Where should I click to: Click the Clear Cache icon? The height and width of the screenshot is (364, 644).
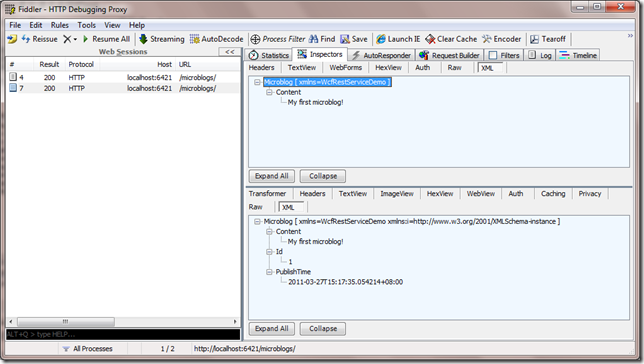pyautogui.click(x=430, y=39)
